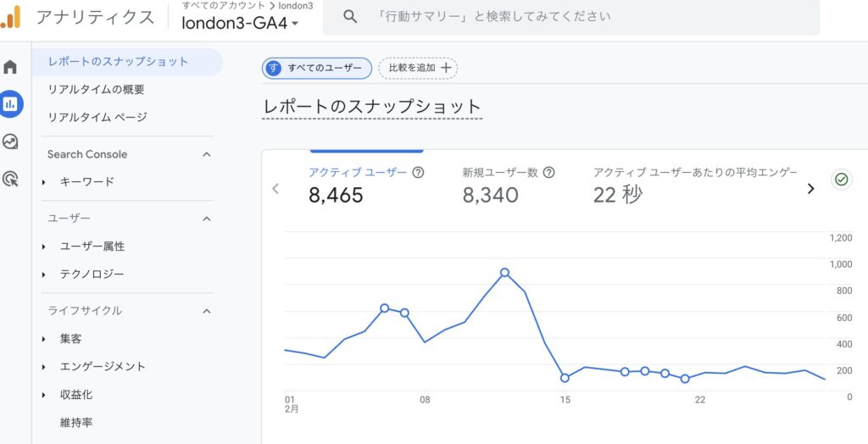868x444 pixels.
Task: Open the Explore icon in left rail
Action: tap(10, 142)
